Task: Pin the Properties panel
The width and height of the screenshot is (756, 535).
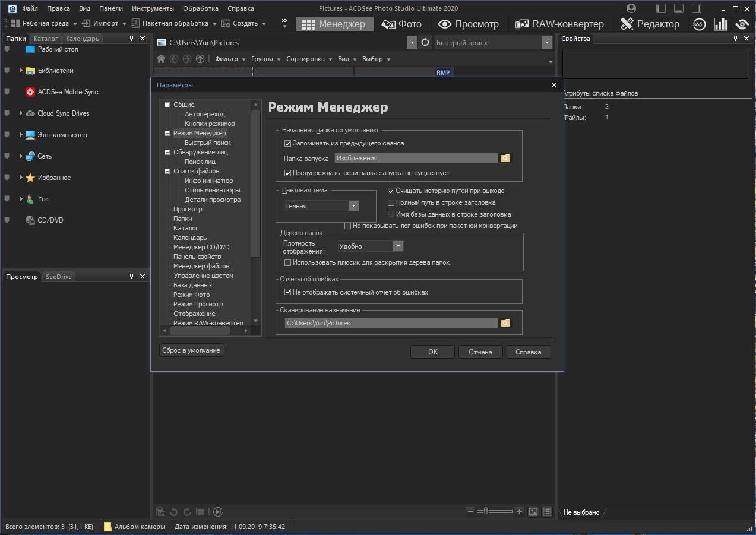Action: click(736, 39)
